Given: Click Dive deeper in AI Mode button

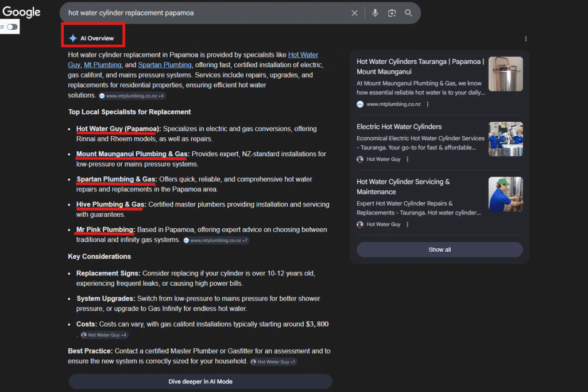Looking at the screenshot, I should pos(200,382).
